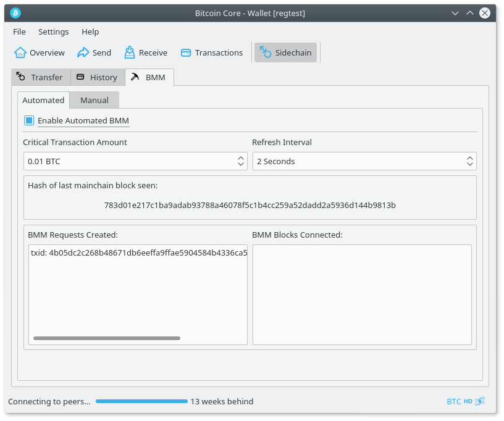Click the Transactions card icon

click(x=186, y=52)
